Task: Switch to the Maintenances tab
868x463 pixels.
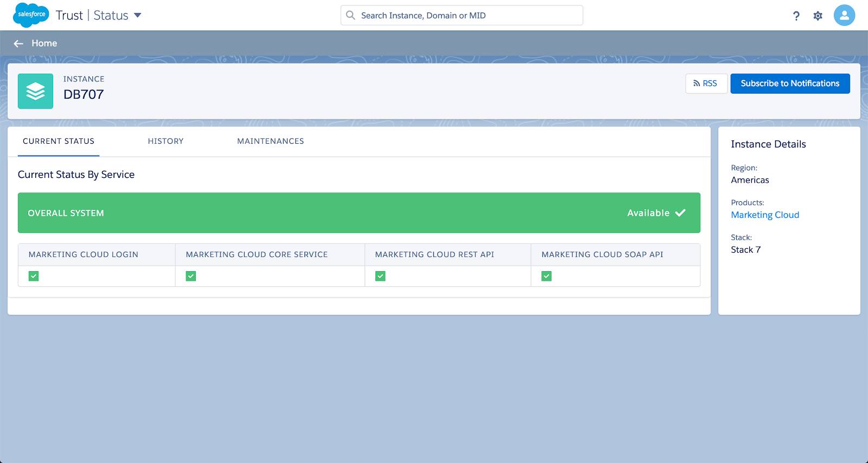Action: click(270, 141)
